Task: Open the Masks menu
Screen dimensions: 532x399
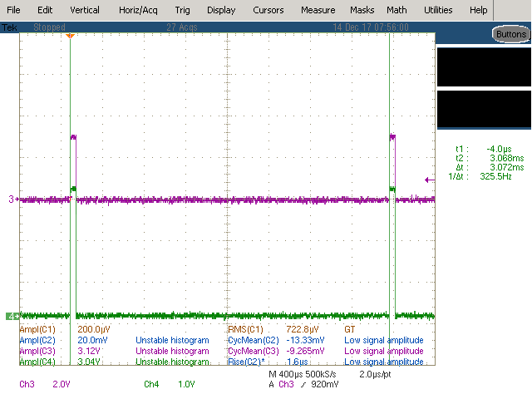Action: coord(362,10)
